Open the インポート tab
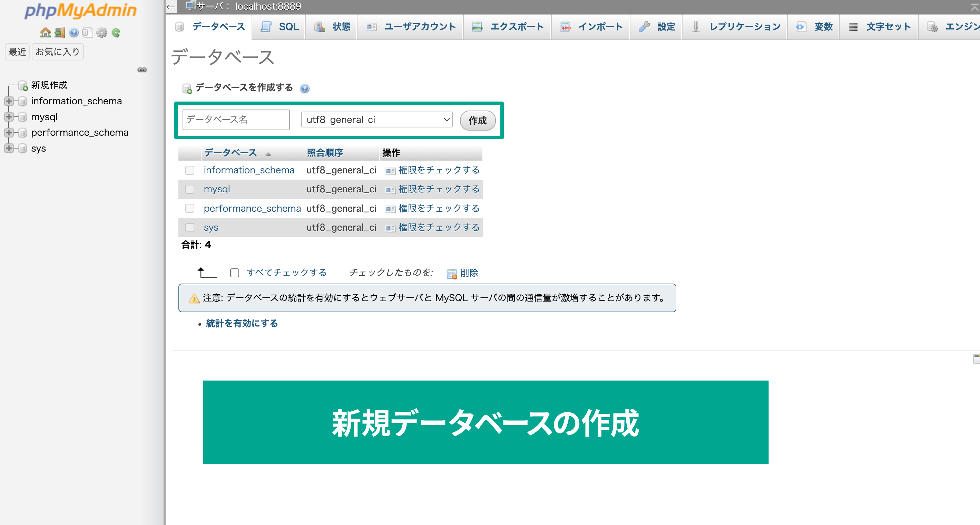Screen dimensions: 980x525 [591, 27]
